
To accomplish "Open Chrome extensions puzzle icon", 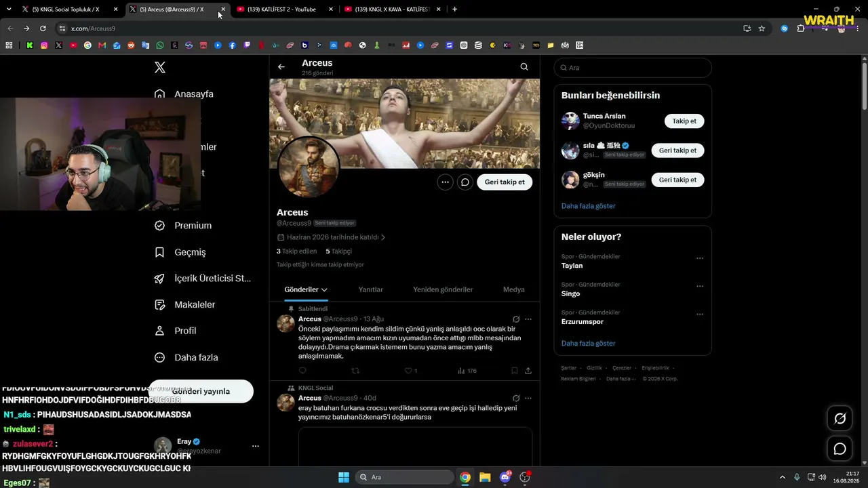I will (801, 28).
